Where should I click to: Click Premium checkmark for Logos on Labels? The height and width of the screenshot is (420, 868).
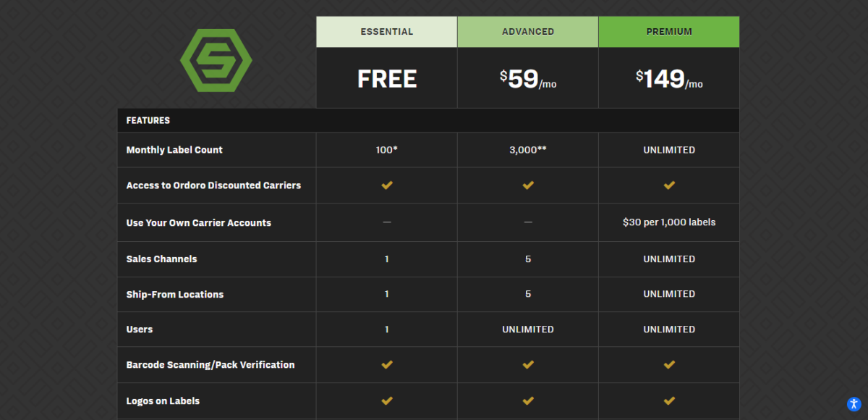coord(669,400)
